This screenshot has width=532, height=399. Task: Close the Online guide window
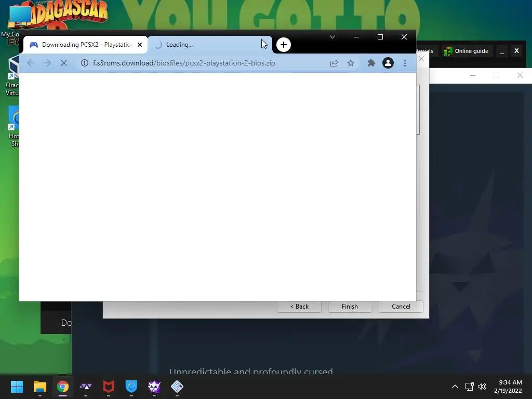click(x=516, y=51)
